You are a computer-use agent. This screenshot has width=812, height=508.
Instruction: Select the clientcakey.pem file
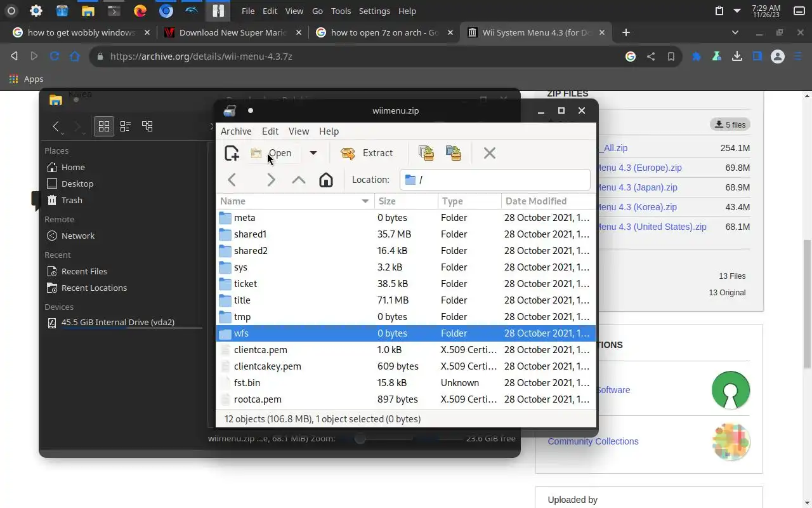click(406, 366)
